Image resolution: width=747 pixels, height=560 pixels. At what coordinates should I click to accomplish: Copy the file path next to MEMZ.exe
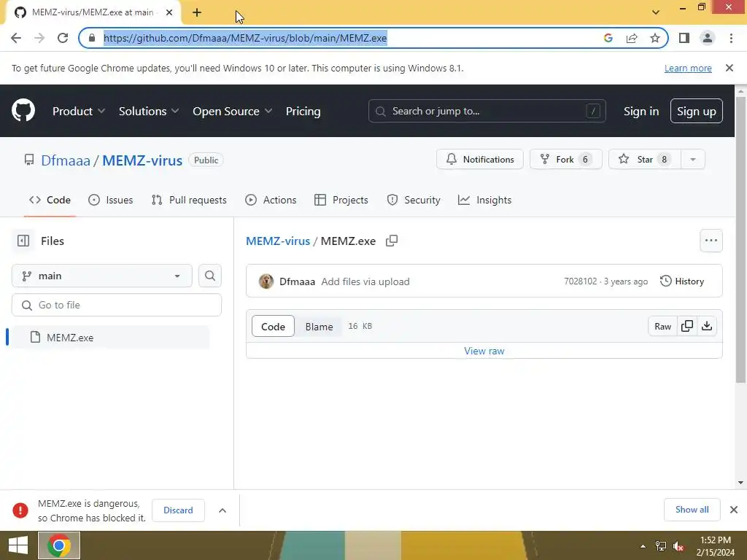pos(392,241)
